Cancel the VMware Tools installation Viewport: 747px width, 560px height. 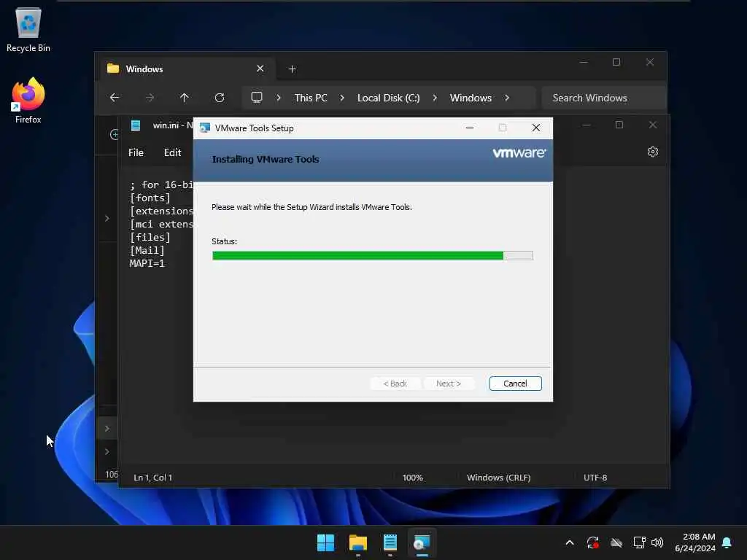(x=516, y=384)
